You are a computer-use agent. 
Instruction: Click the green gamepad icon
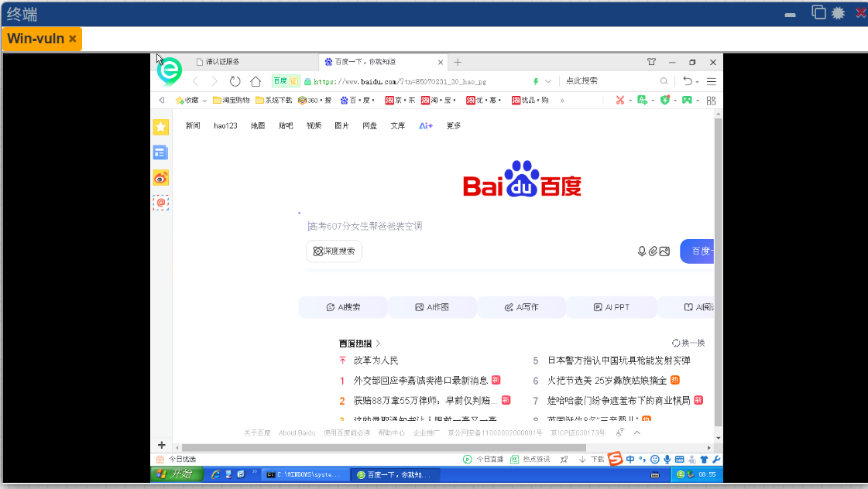point(687,100)
